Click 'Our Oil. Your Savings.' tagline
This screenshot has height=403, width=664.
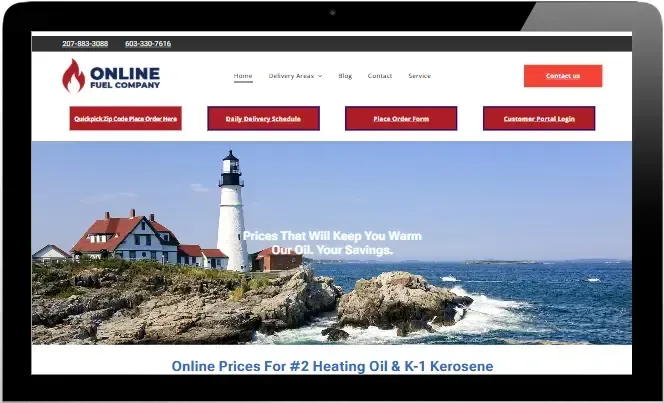click(332, 250)
